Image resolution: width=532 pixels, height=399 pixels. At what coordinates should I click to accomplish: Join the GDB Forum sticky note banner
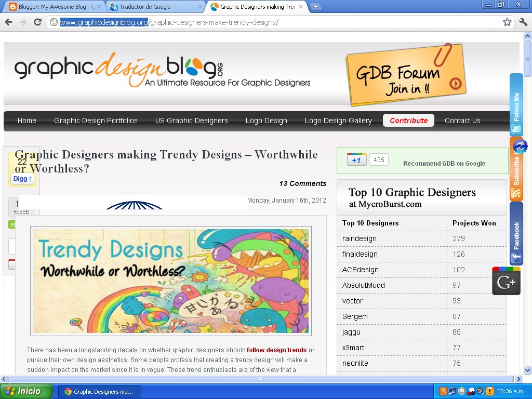tap(406, 75)
